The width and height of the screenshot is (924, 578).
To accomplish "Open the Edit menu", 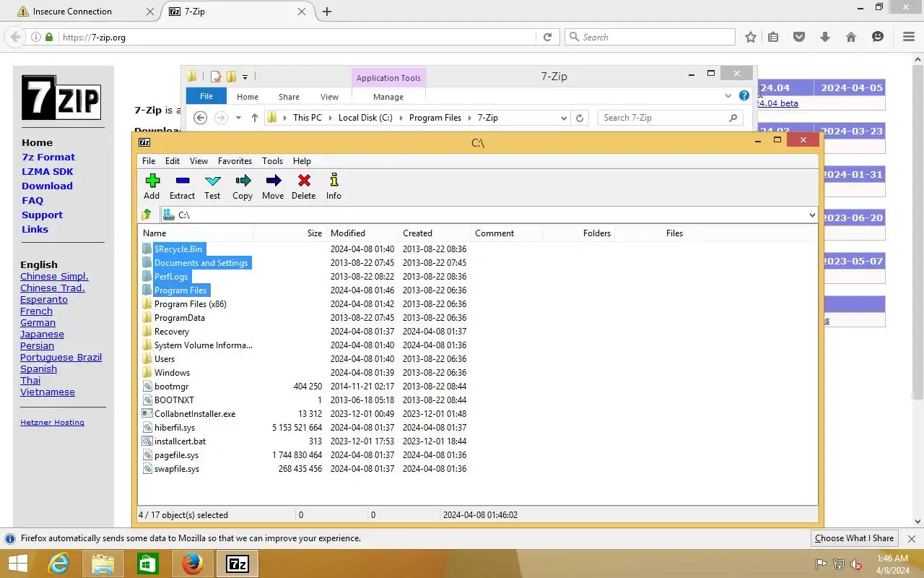I will click(x=173, y=161).
